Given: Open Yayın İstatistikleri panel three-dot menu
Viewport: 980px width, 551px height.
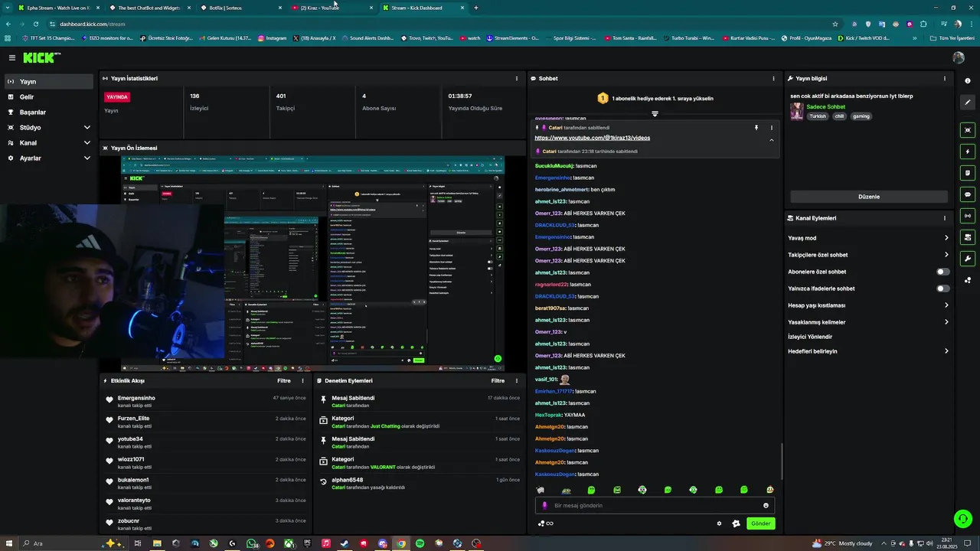Looking at the screenshot, I should [516, 78].
